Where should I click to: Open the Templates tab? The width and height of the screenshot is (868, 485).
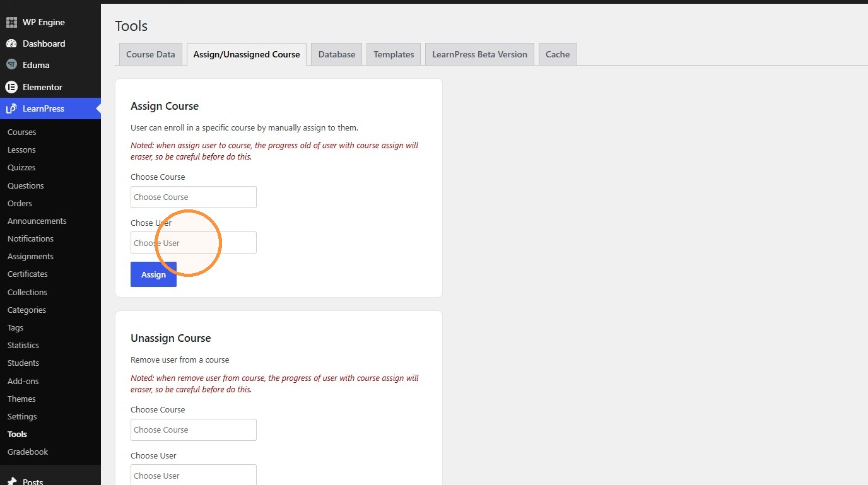coord(394,54)
